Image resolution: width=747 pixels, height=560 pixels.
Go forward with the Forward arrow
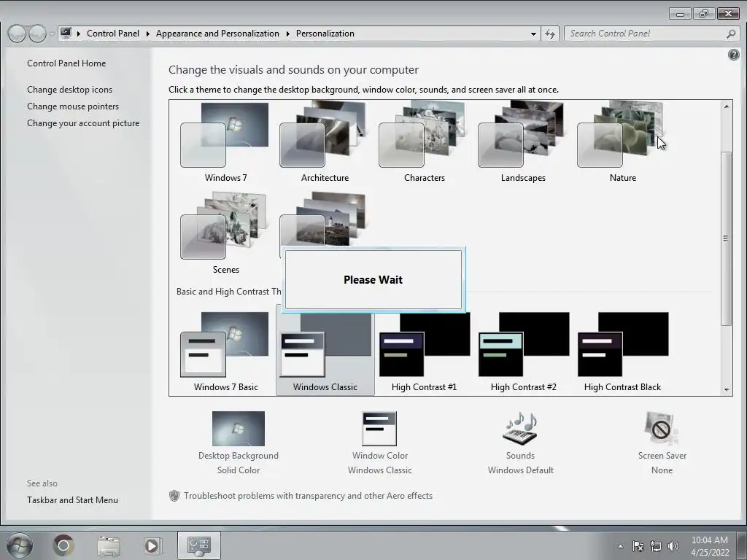point(37,34)
